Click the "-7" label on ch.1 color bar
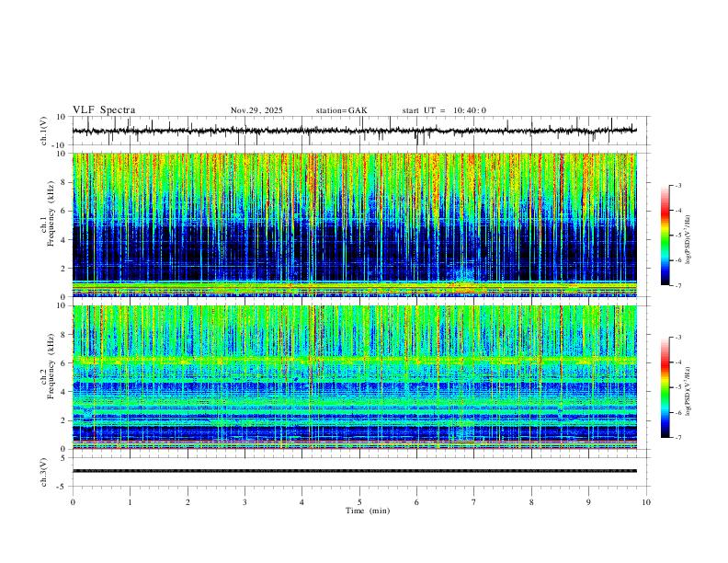The height and width of the screenshot is (563, 728). [x=678, y=285]
